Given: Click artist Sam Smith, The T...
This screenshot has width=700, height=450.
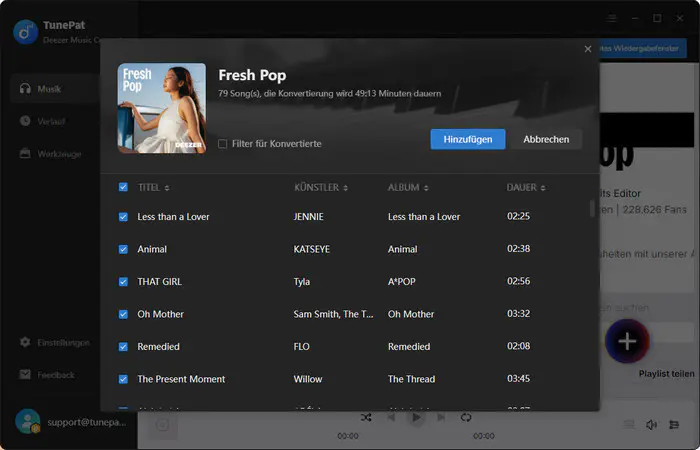Looking at the screenshot, I should coord(333,314).
